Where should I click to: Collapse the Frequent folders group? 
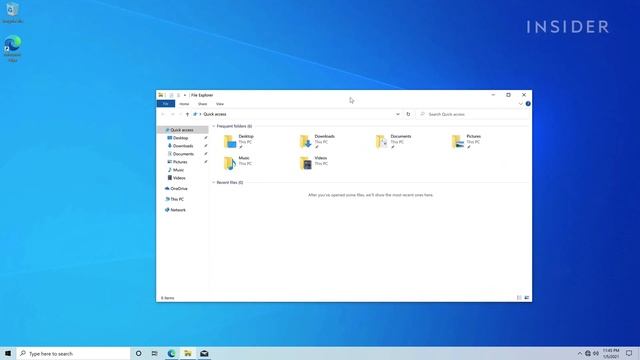pos(213,126)
